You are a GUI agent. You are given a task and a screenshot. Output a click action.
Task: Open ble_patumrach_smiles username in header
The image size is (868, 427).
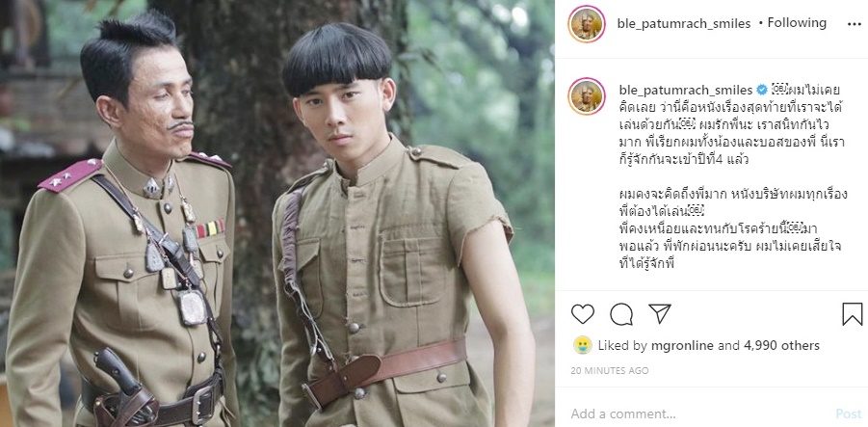tap(684, 23)
